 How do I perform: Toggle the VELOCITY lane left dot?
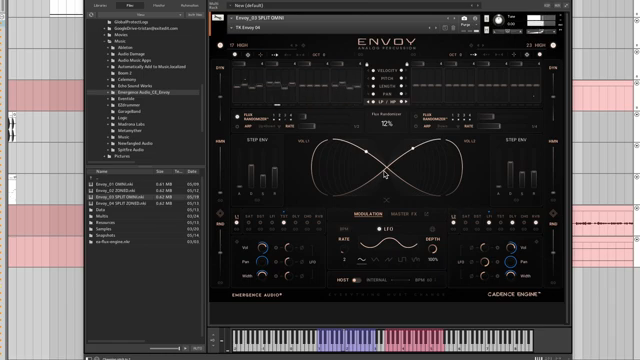(373, 71)
